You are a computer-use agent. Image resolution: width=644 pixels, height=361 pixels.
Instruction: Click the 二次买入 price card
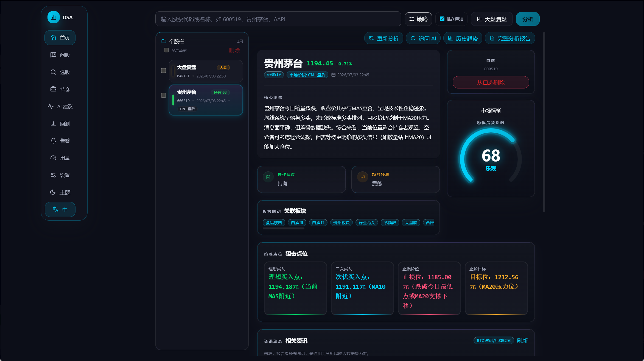362,288
